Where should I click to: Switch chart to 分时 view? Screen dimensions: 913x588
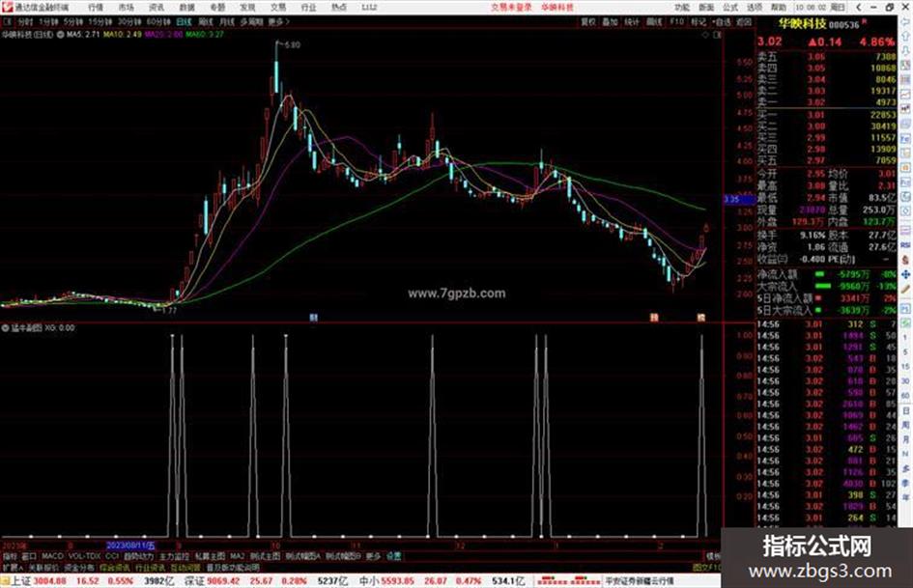click(24, 21)
